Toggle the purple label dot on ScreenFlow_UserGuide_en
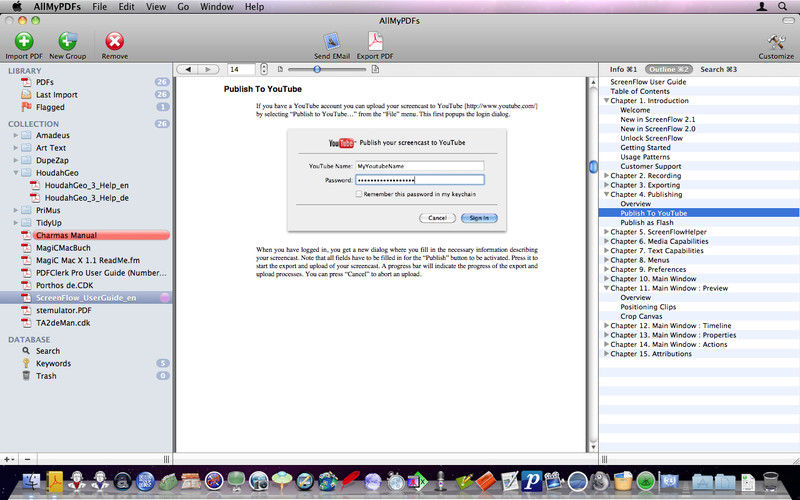This screenshot has height=500, width=800. 165,298
